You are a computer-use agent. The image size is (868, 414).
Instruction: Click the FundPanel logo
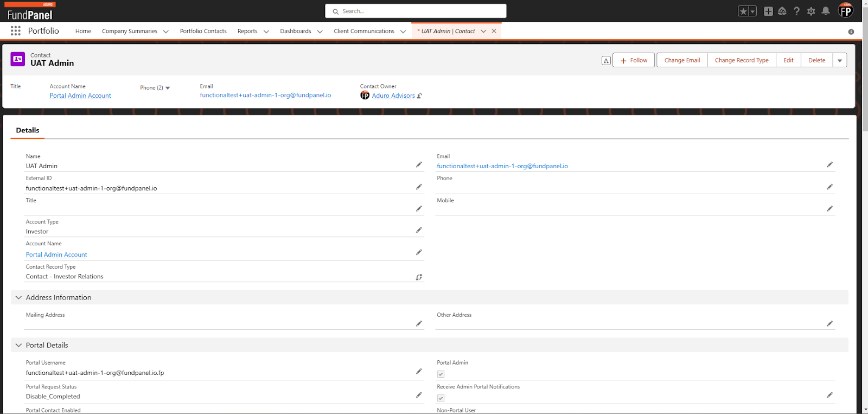tap(30, 11)
